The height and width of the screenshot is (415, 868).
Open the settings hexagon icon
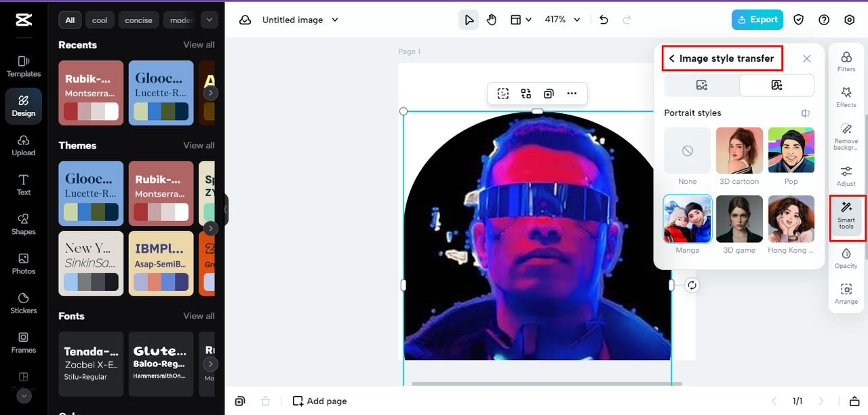point(850,20)
